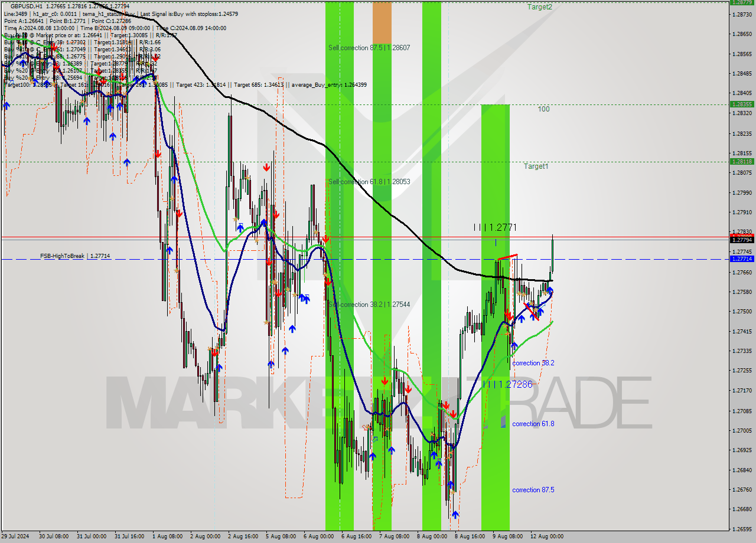The height and width of the screenshot is (543, 756).
Task: Click the orange block atop the second green band
Action: (x=382, y=22)
